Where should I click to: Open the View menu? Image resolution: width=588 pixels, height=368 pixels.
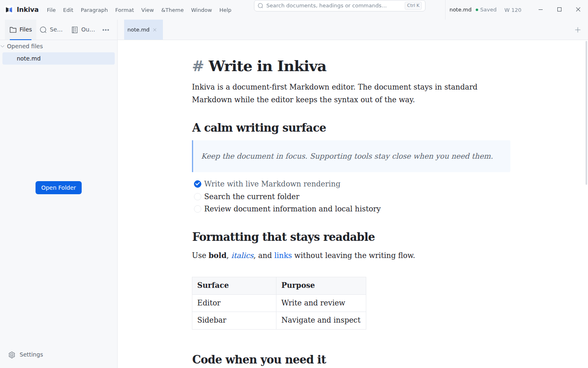[147, 10]
